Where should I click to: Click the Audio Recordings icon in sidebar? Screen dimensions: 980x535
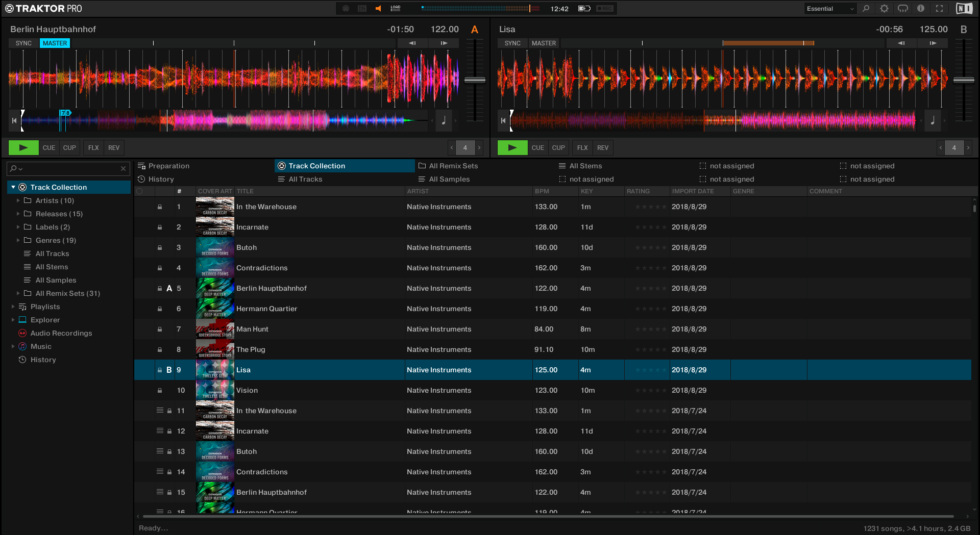coord(22,333)
